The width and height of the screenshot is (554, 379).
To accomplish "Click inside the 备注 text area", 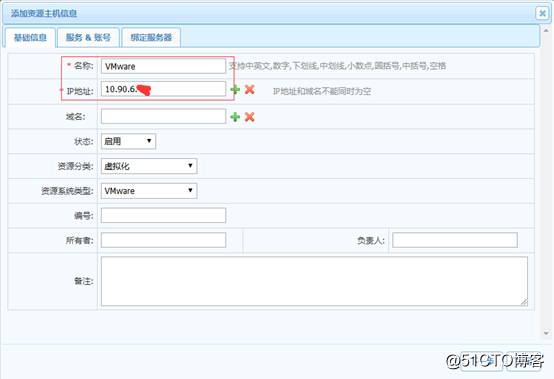I will pos(314,281).
